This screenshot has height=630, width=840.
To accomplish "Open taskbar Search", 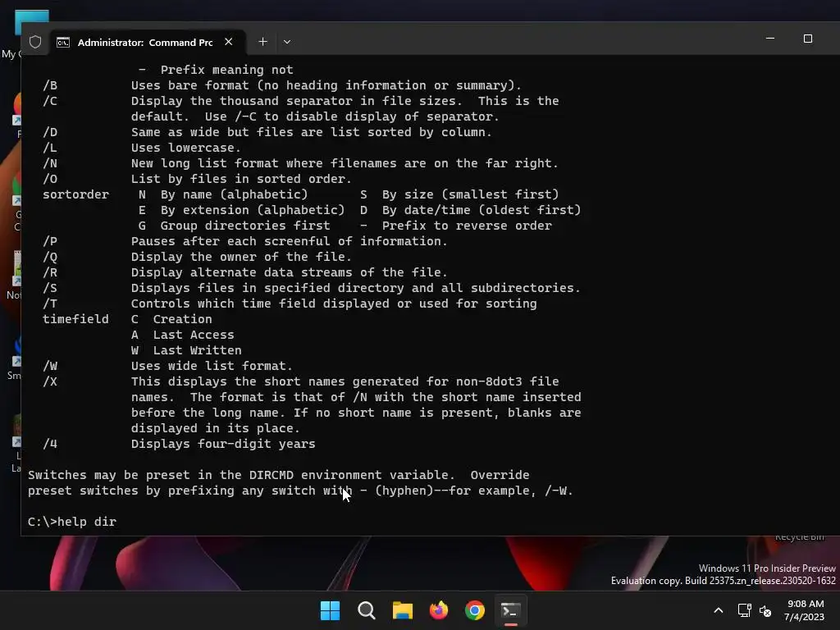I will 367,610.
